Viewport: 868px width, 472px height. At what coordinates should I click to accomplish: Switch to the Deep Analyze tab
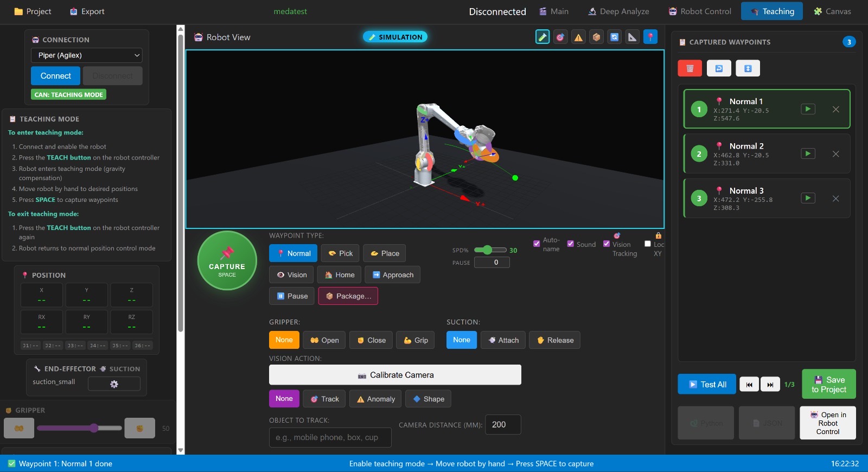pos(618,11)
